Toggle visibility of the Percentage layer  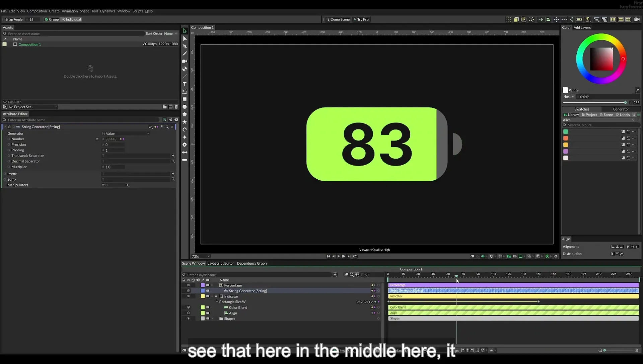click(x=188, y=285)
